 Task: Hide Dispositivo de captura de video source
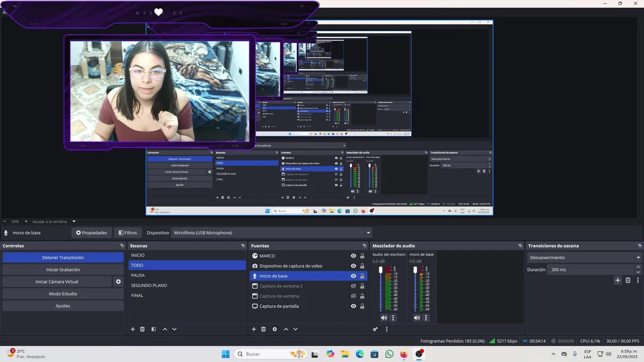click(354, 266)
